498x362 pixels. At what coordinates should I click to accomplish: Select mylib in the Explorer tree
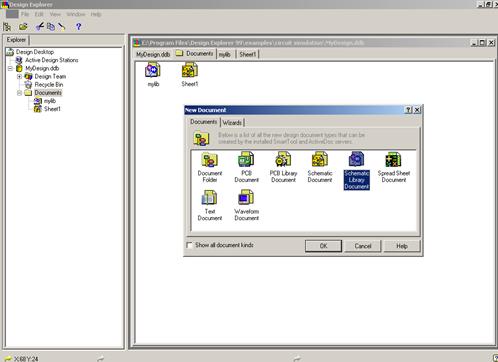pos(50,101)
